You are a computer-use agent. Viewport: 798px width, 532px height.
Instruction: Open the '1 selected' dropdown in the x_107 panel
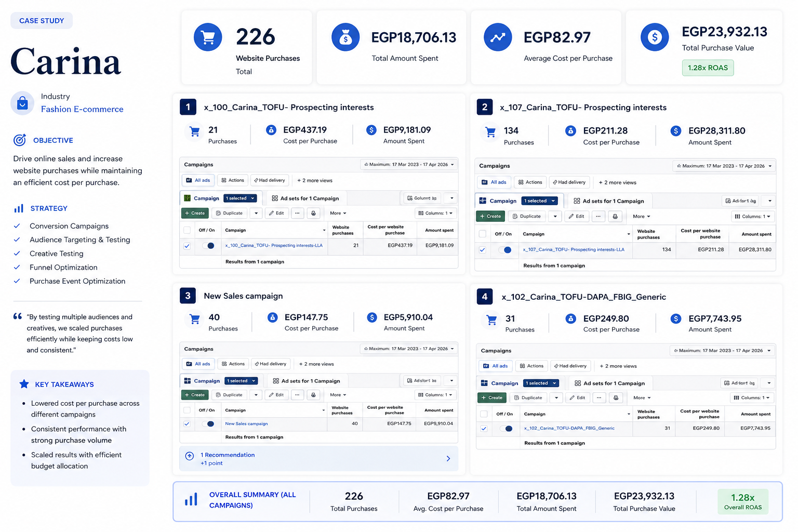pos(540,201)
